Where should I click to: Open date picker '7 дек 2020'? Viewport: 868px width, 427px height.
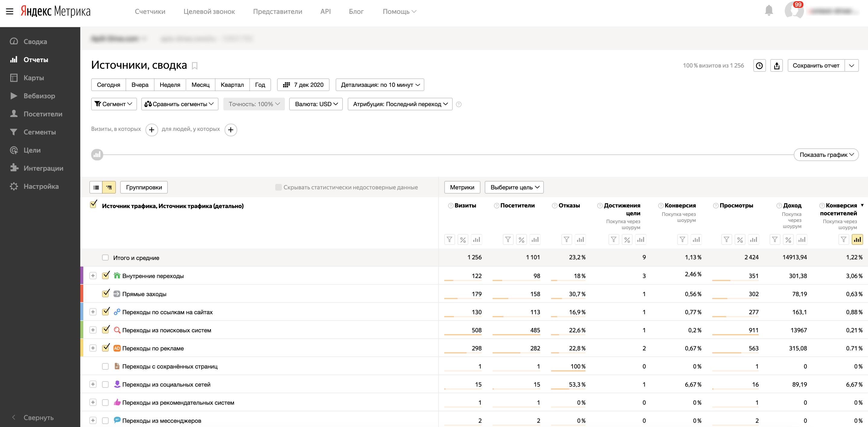tap(303, 85)
